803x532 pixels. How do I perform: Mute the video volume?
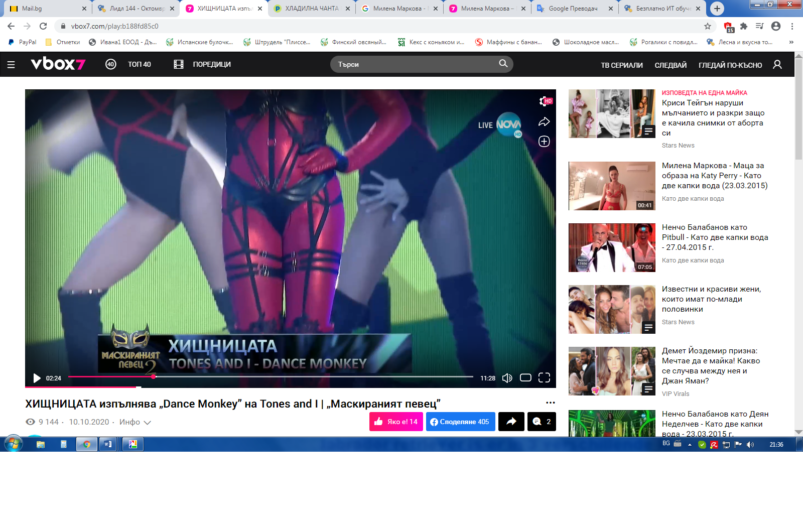pyautogui.click(x=507, y=378)
